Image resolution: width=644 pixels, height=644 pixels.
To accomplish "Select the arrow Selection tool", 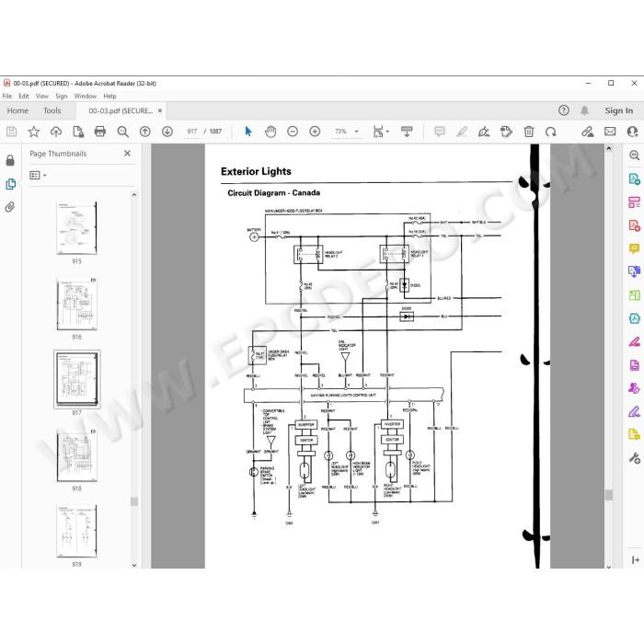I will (x=248, y=132).
